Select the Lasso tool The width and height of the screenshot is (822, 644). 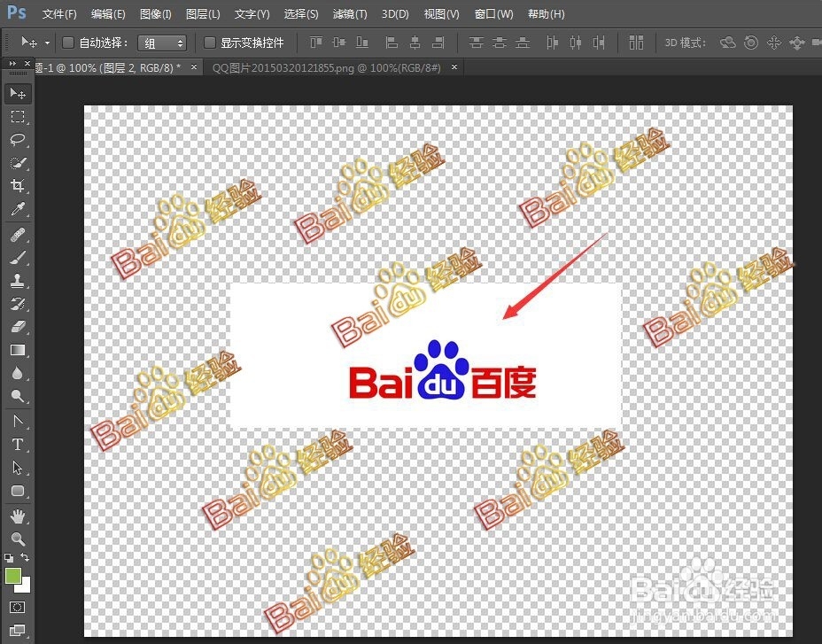[18, 139]
